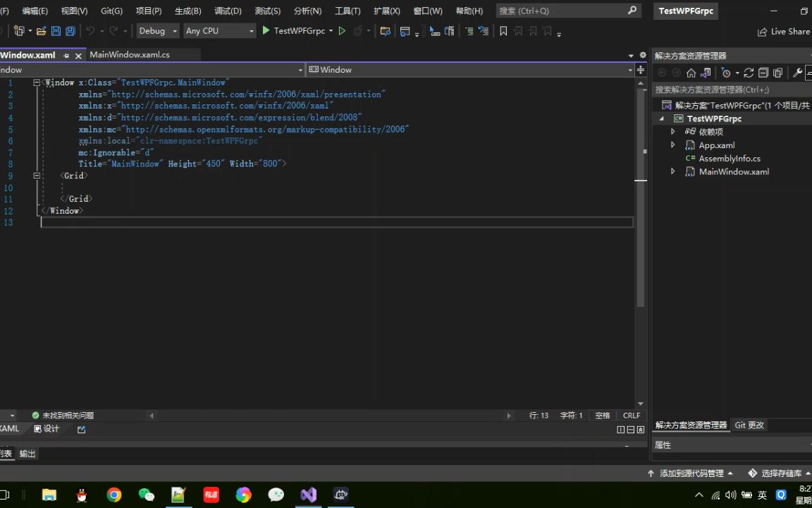Click the Live Share icon

pyautogui.click(x=762, y=32)
